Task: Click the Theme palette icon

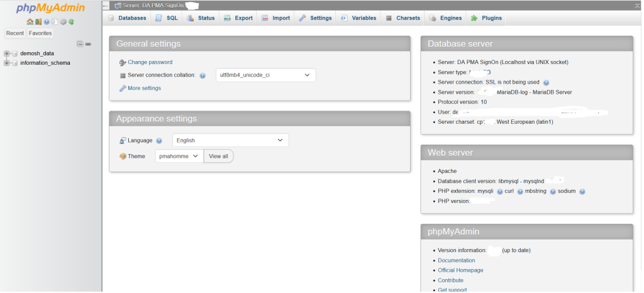Action: click(123, 157)
